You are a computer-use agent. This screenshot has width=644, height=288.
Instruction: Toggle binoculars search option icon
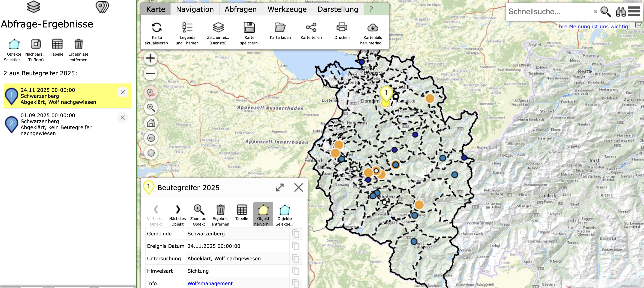coord(620,12)
